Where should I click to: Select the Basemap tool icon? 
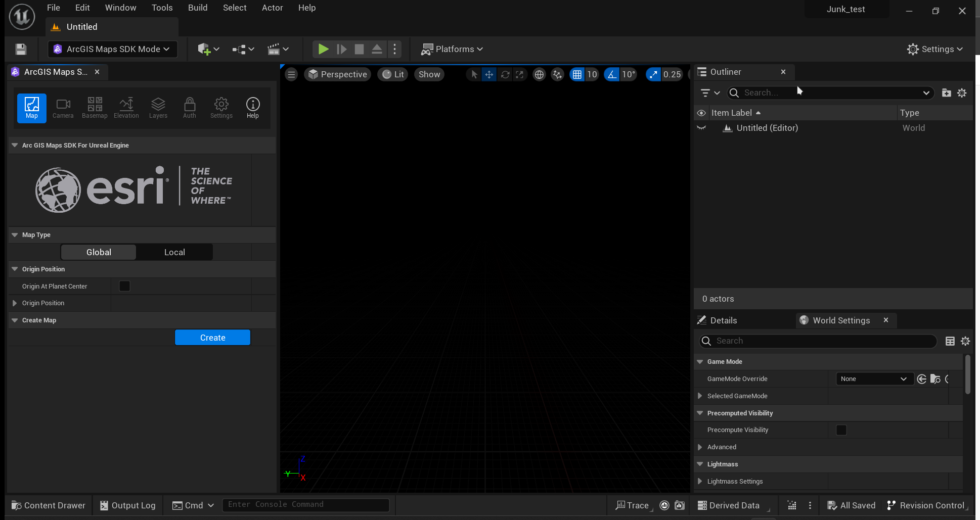(x=95, y=108)
